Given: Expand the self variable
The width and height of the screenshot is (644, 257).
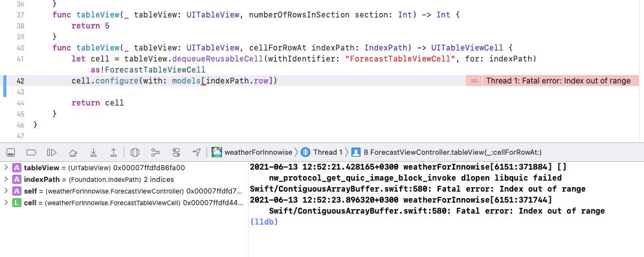Looking at the screenshot, I should click(x=6, y=190).
